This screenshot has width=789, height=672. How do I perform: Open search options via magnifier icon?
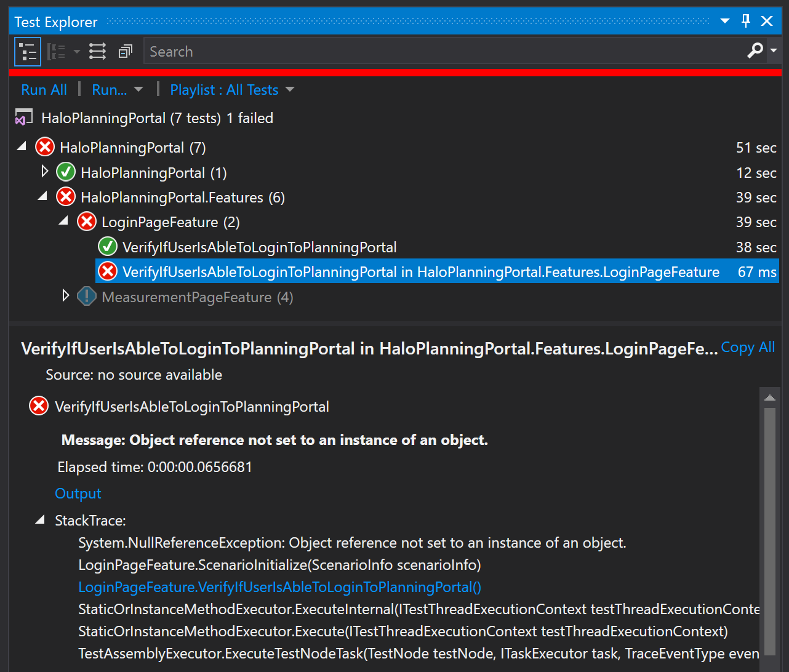(755, 50)
